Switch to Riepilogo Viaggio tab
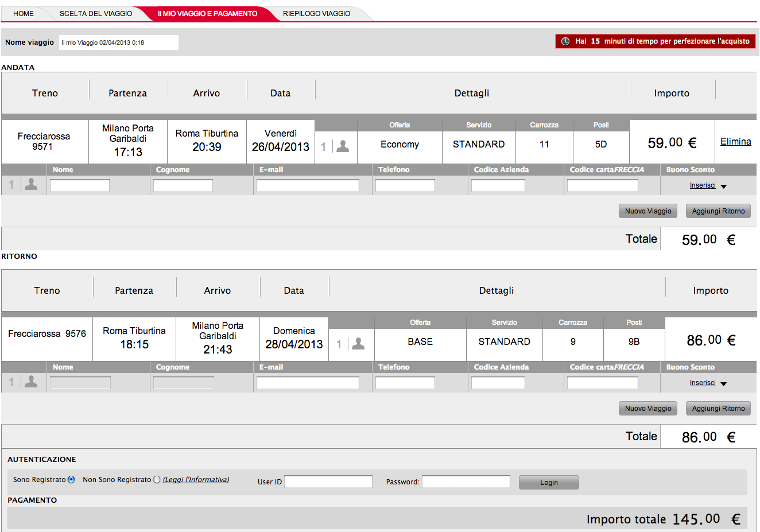 pyautogui.click(x=316, y=14)
